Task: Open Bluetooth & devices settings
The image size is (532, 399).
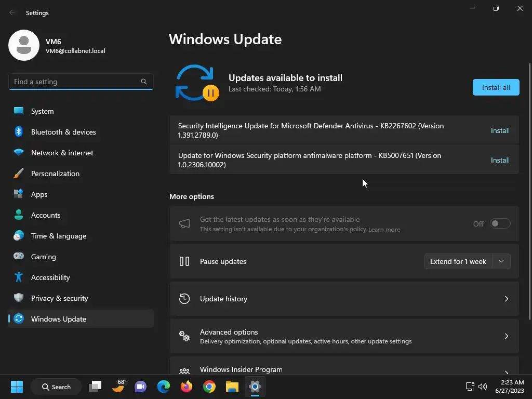Action: point(81,131)
